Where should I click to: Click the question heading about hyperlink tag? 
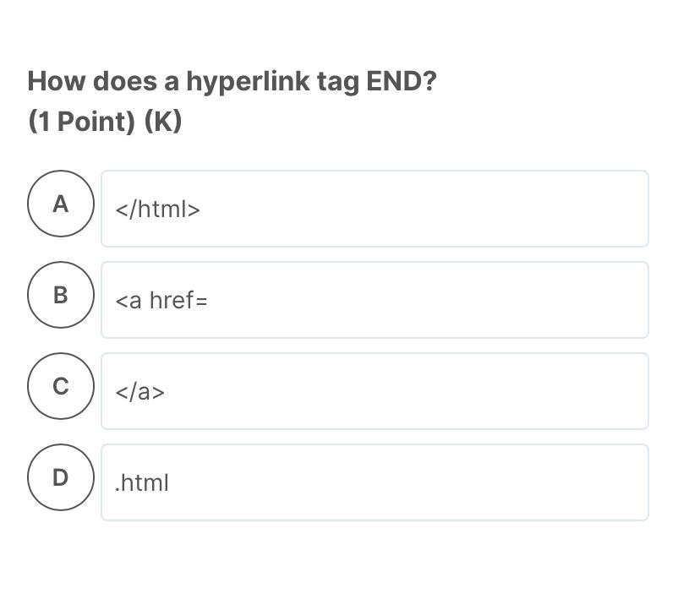[x=232, y=82]
